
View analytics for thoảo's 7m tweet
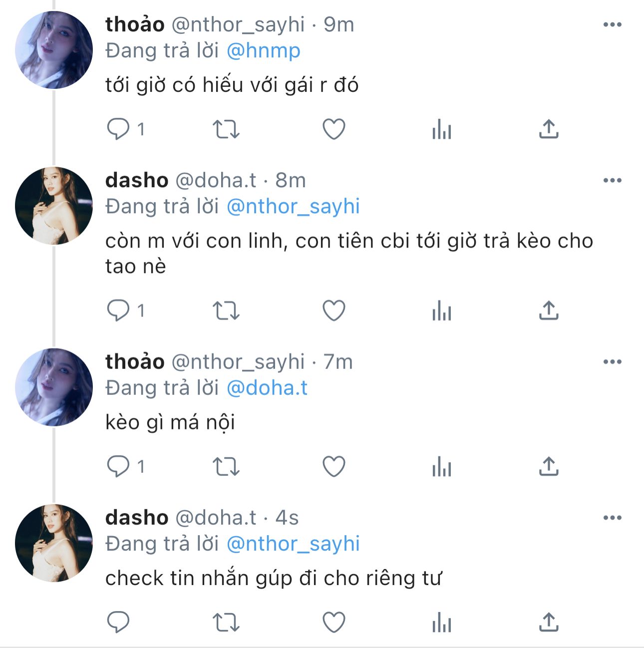(x=442, y=467)
